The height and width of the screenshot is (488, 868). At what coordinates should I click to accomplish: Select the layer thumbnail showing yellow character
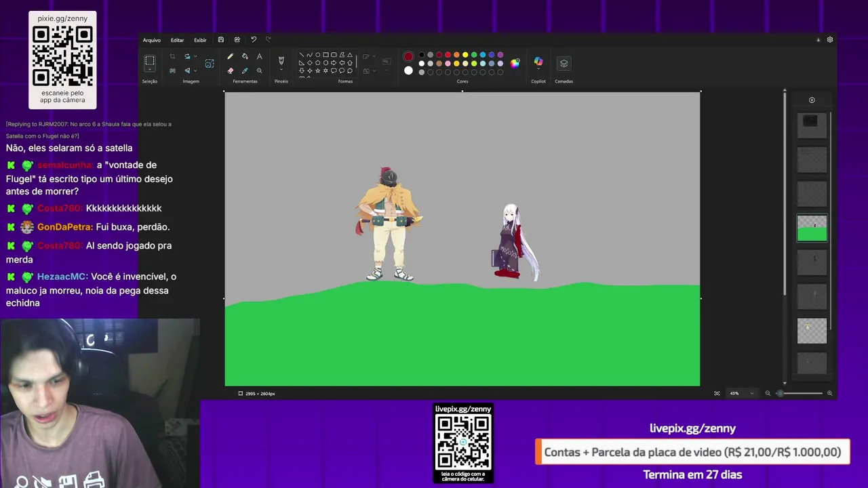[812, 331]
